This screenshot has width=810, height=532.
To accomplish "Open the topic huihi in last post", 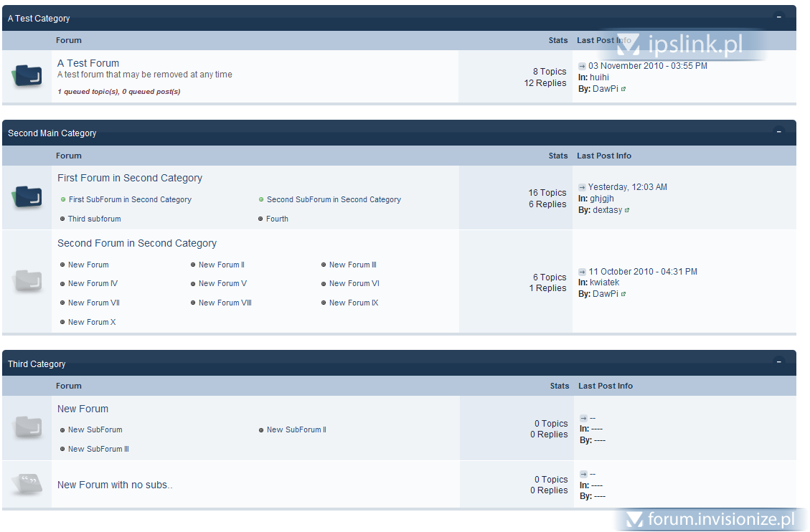I will (x=599, y=77).
